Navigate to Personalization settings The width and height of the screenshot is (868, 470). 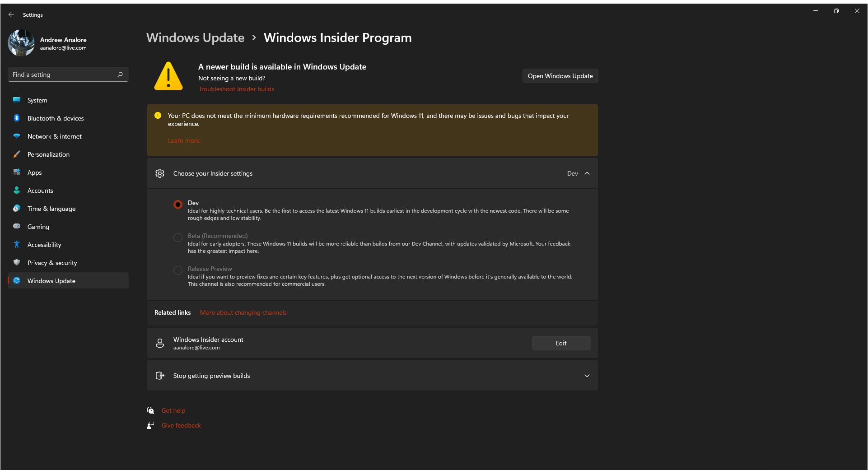(68, 154)
